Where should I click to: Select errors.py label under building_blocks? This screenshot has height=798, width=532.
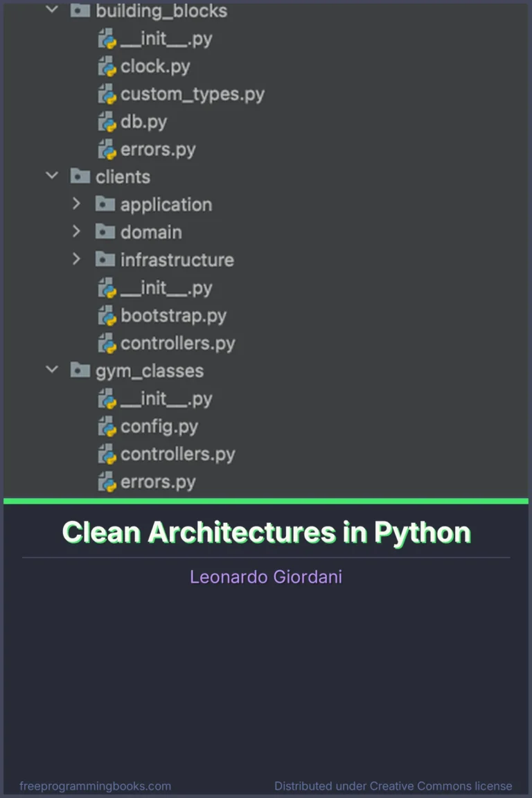(x=158, y=150)
